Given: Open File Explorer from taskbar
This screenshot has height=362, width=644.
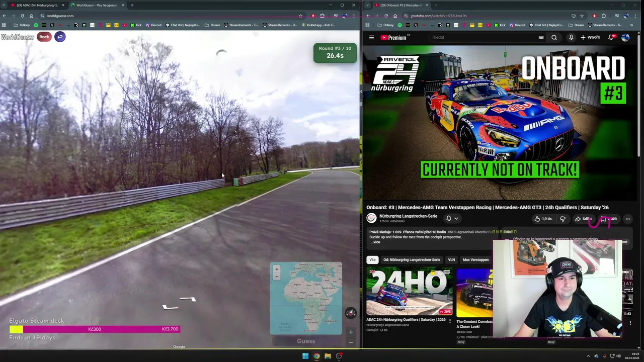Looking at the screenshot, I should click(328, 356).
